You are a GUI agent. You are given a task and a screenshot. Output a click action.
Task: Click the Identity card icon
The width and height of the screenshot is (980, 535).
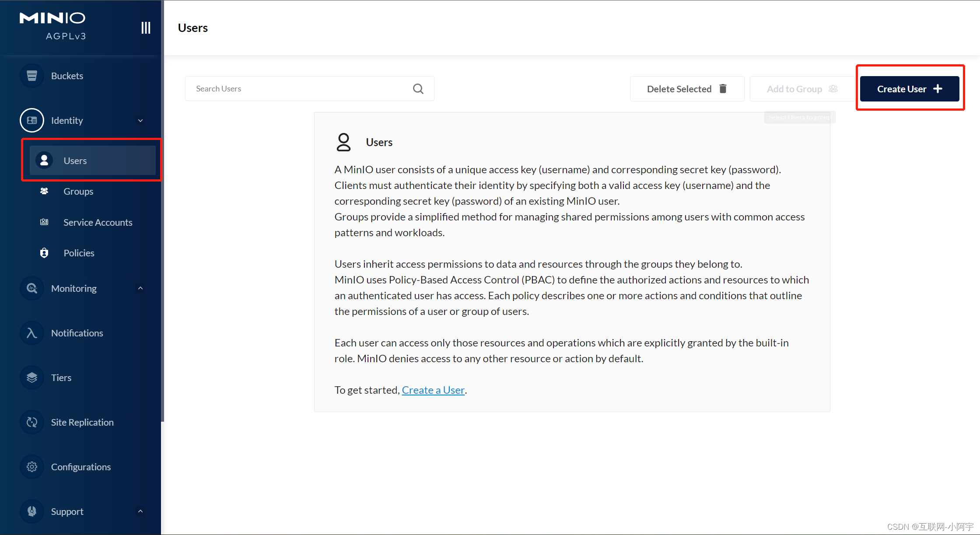coord(32,120)
